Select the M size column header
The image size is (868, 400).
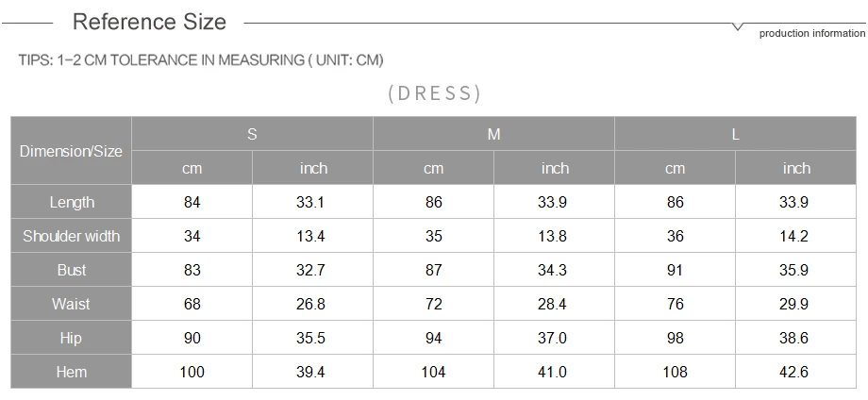coord(493,134)
